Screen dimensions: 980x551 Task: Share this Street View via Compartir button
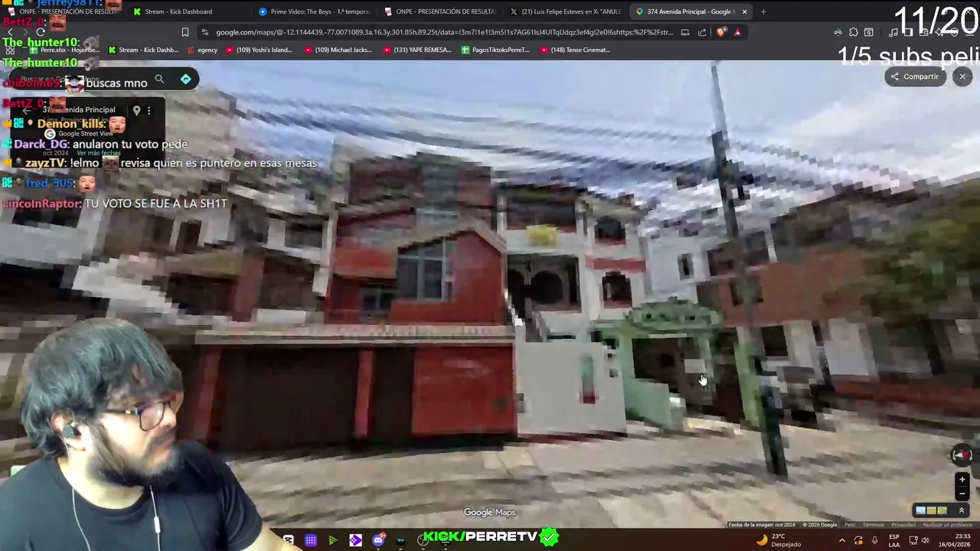[915, 77]
